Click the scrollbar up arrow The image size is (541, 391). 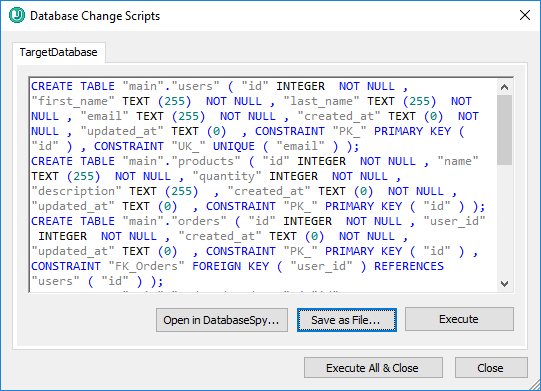(x=504, y=87)
